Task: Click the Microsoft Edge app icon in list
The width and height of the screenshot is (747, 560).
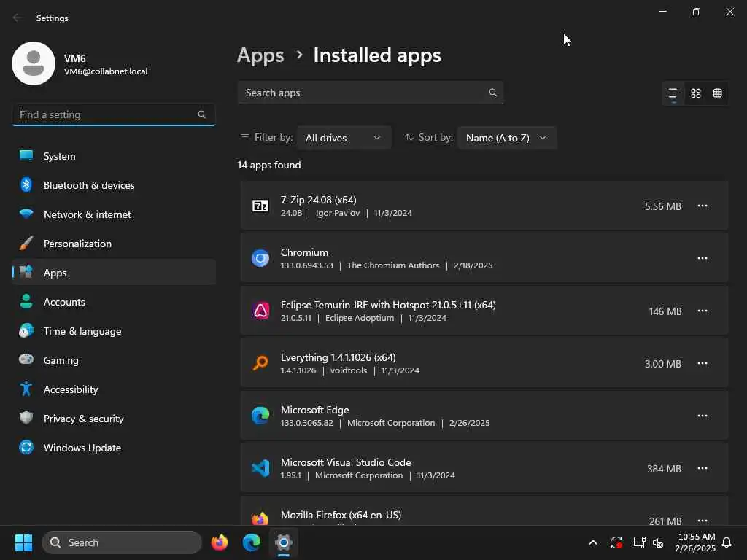Action: point(260,415)
